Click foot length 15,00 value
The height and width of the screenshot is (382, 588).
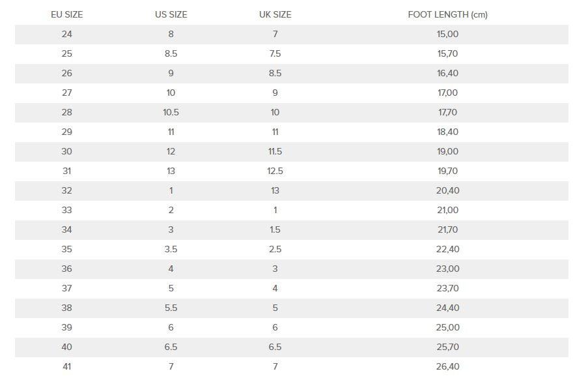pos(448,34)
